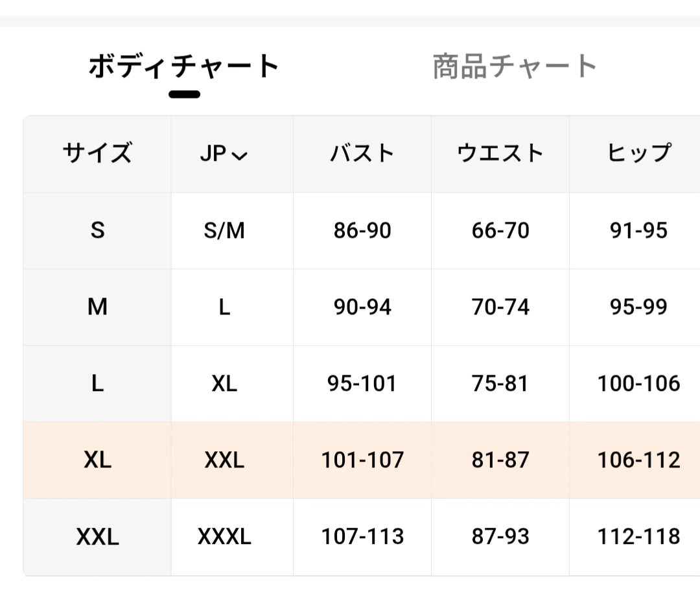Select the L size row label
This screenshot has width=700, height=592.
pos(97,383)
